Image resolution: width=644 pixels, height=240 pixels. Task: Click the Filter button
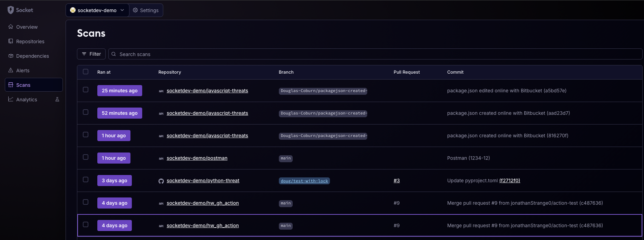[x=91, y=54]
